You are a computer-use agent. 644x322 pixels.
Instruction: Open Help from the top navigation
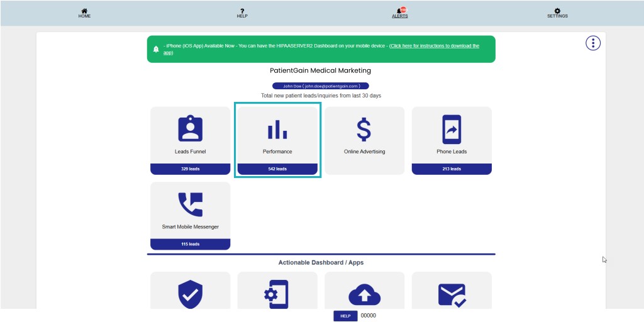click(x=242, y=13)
